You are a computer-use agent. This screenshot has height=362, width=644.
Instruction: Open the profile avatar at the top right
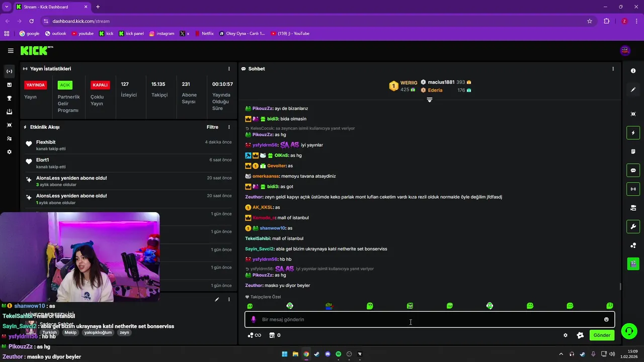(625, 50)
